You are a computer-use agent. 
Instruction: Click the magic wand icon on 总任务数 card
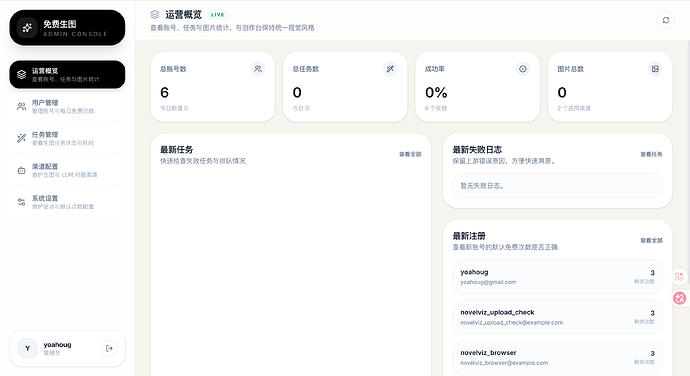click(390, 69)
